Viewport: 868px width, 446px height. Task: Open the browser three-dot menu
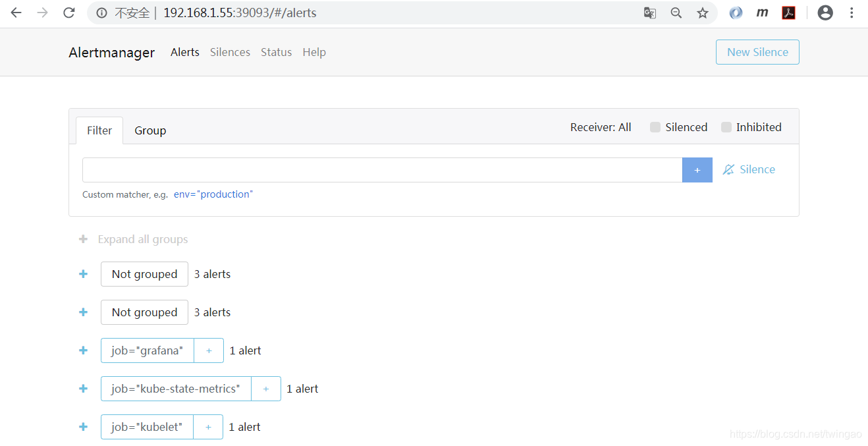tap(852, 13)
